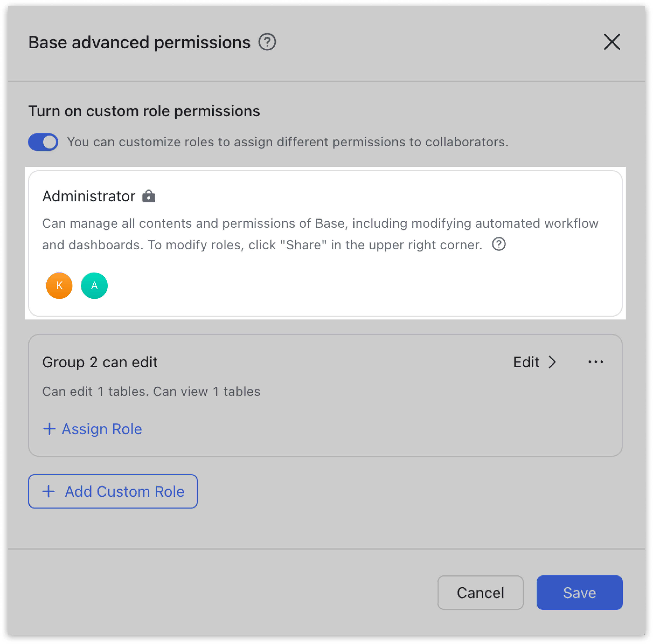The height and width of the screenshot is (644, 653).
Task: Cancel changes to base permissions
Action: [480, 592]
